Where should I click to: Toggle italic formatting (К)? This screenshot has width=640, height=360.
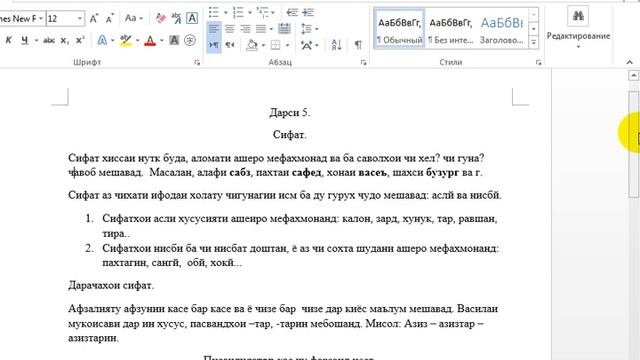(9, 40)
